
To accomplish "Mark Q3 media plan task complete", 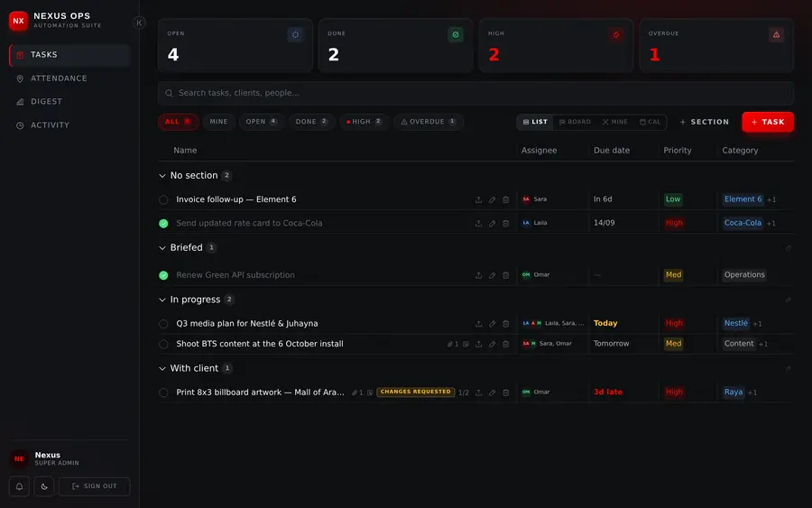I will click(x=163, y=324).
